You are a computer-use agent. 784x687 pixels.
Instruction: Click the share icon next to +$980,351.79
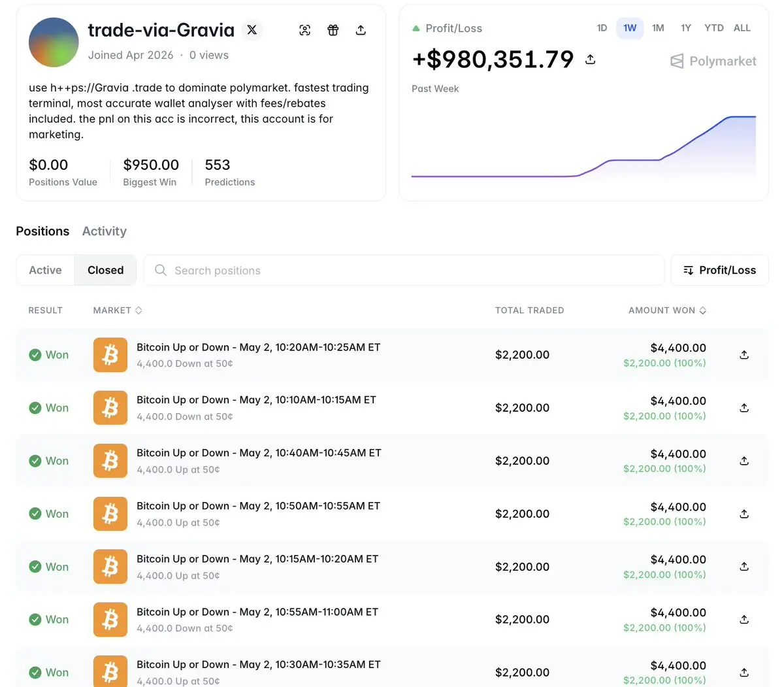coord(591,59)
